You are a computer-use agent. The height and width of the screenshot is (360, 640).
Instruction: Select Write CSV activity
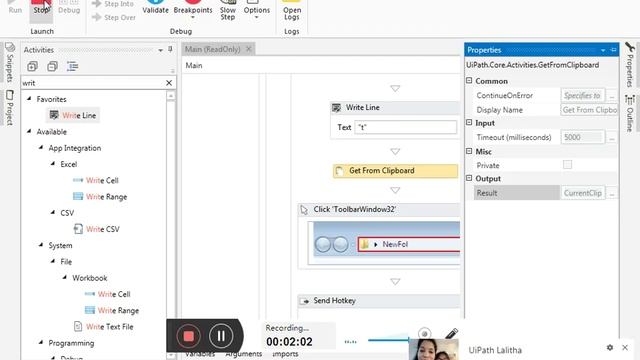pos(96,229)
